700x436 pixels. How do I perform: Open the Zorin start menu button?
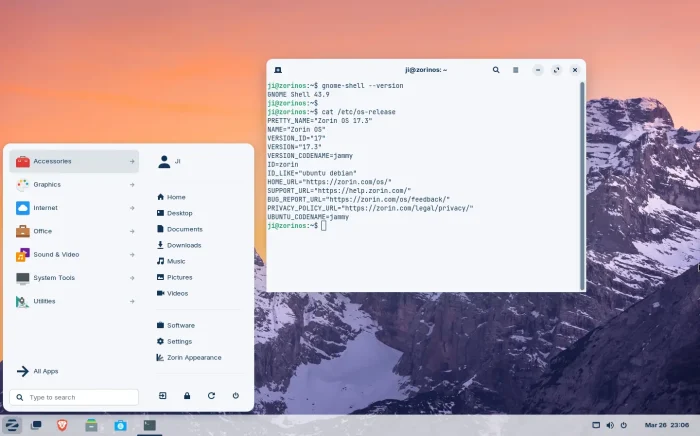tap(12, 425)
